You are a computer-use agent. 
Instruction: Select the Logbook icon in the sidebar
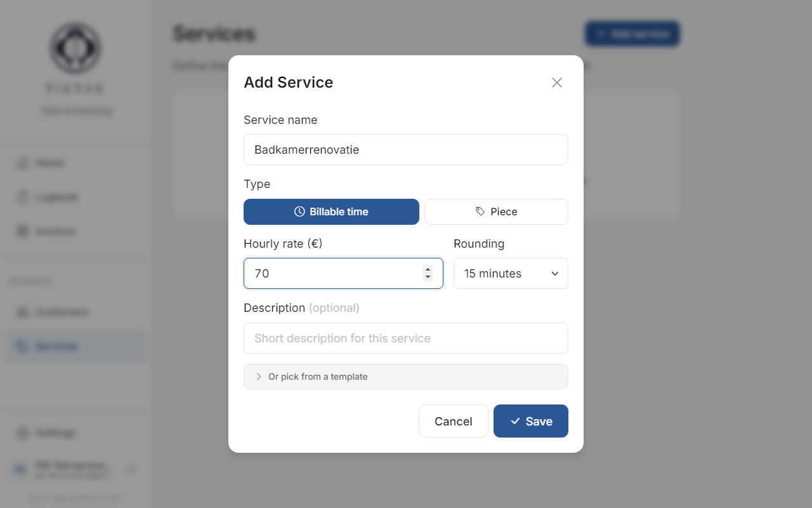point(22,197)
